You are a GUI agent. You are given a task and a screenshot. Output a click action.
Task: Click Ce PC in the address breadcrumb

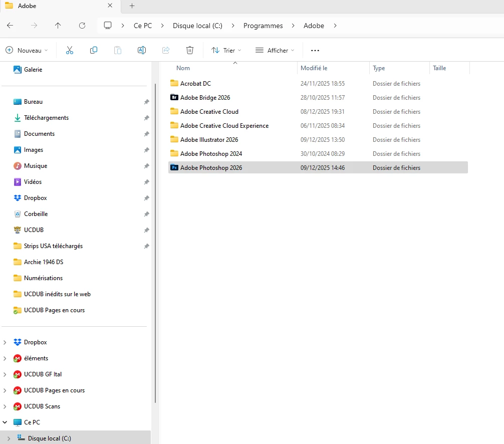pyautogui.click(x=143, y=26)
